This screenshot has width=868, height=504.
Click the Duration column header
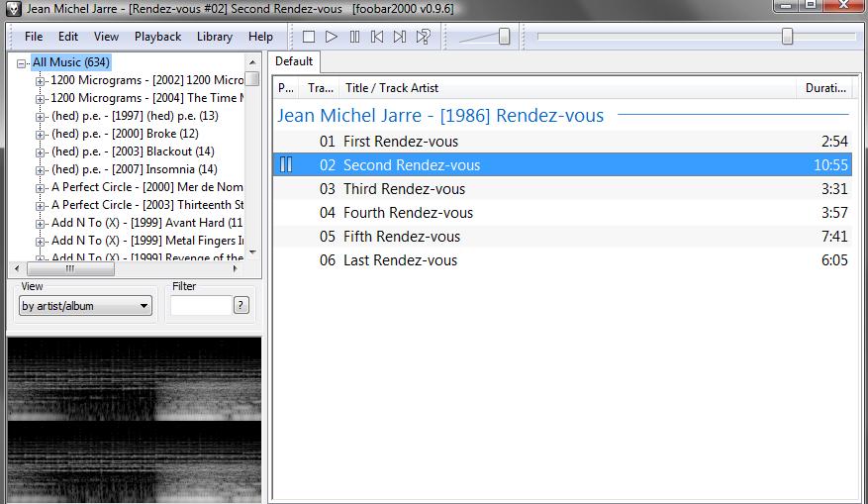[824, 88]
